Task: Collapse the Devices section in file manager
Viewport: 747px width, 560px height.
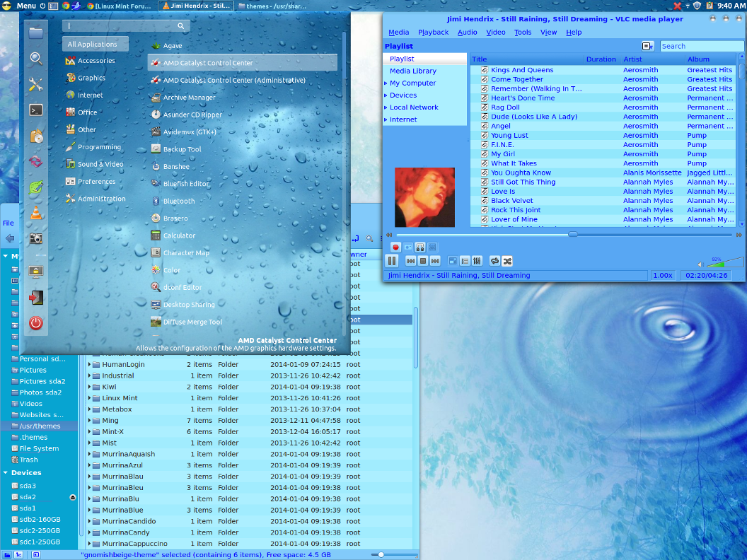Action: pyautogui.click(x=5, y=473)
